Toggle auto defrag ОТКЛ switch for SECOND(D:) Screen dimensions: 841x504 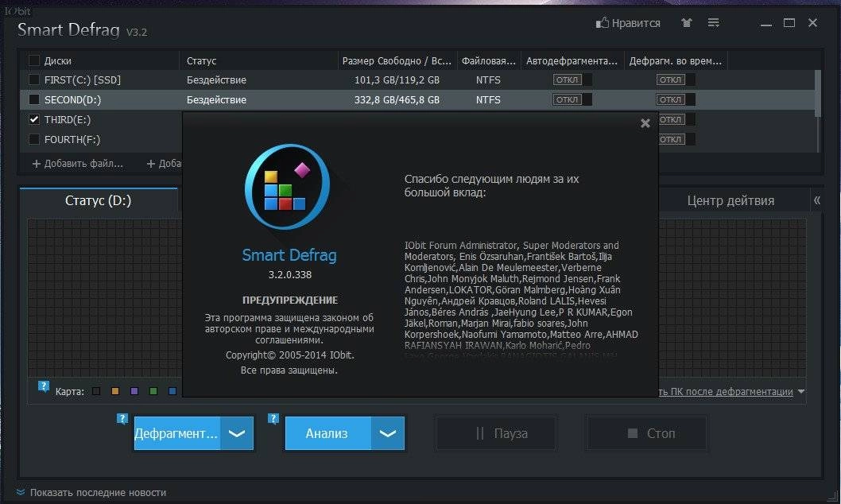572,99
